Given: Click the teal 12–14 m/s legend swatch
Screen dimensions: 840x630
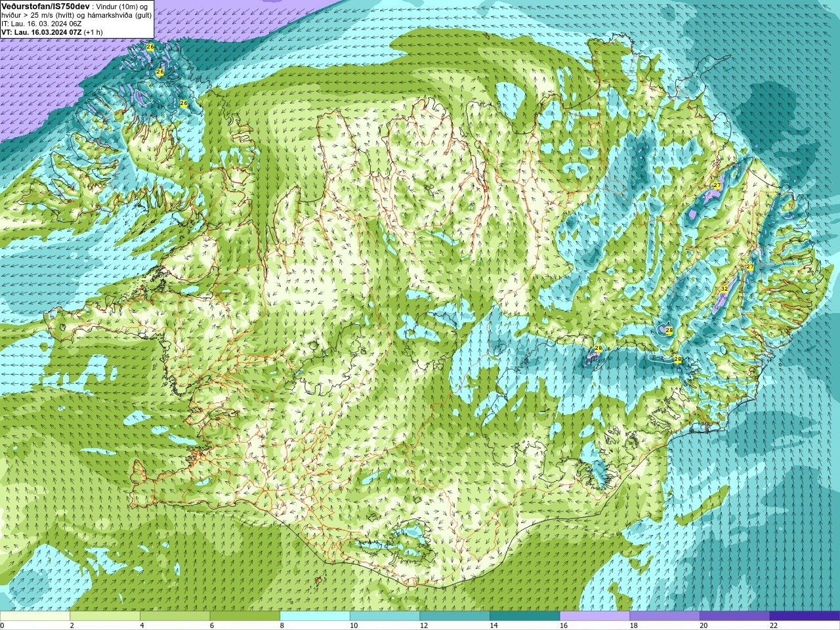Looking at the screenshot, I should click(x=455, y=616).
